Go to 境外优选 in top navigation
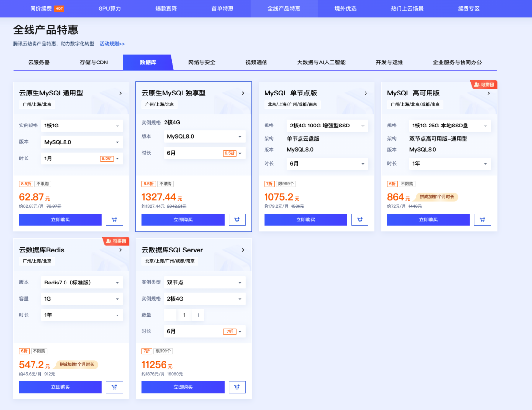 345,9
